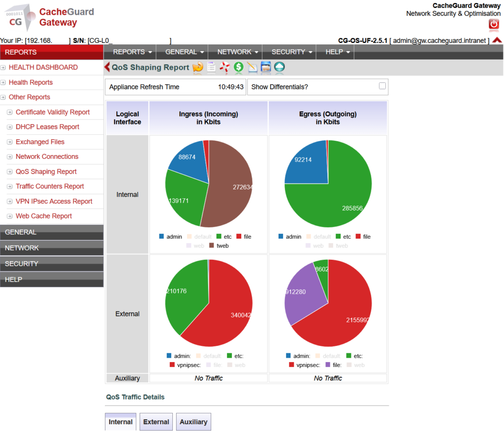Viewport: 504px width, 434px height.
Task: Click the bullet icon beside Web Cache Report
Action: coord(10,216)
